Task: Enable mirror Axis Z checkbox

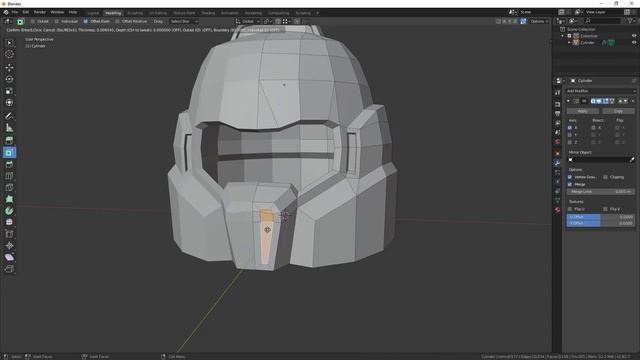Action: 570,142
